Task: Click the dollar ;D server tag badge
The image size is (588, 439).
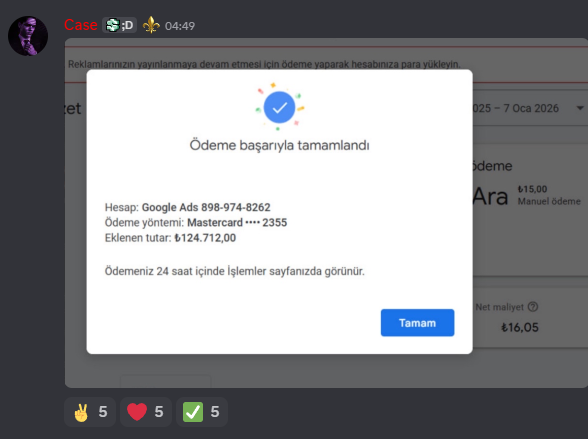Action: click(119, 25)
